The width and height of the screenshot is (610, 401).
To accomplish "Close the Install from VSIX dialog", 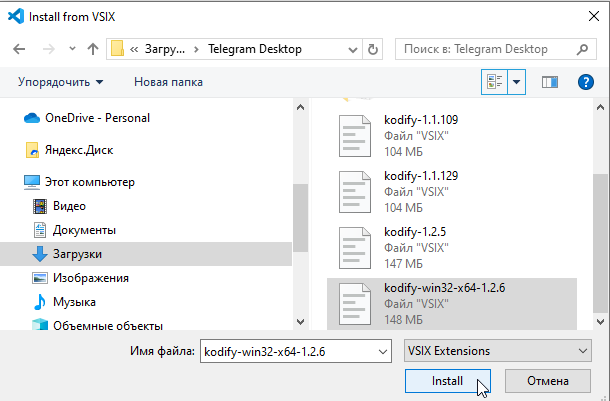I will click(x=594, y=16).
